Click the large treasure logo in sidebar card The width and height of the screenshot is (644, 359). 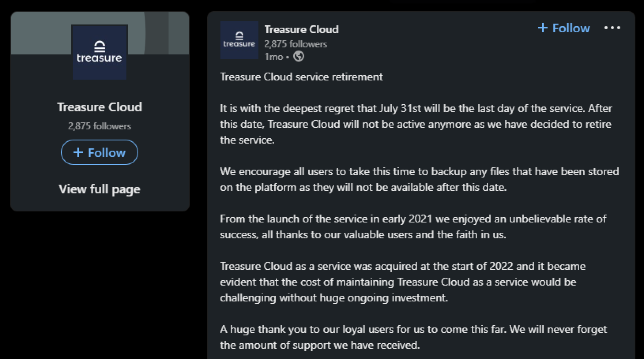(99, 52)
